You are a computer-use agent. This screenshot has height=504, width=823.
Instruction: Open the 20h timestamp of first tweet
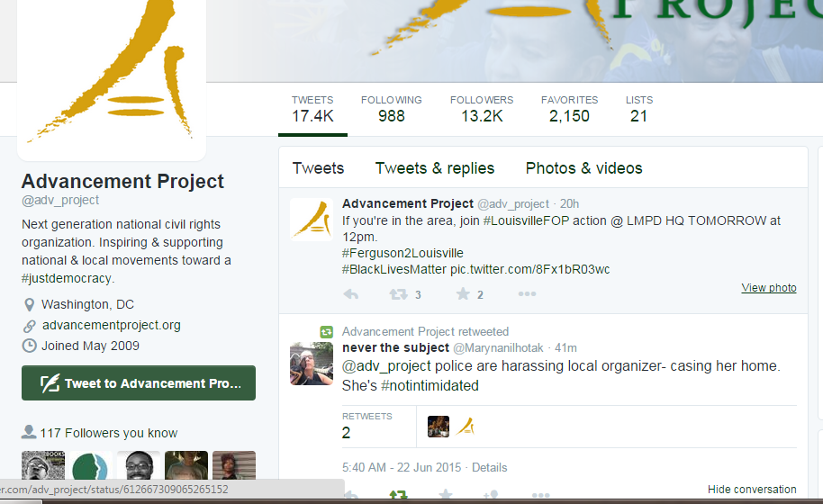(x=569, y=204)
